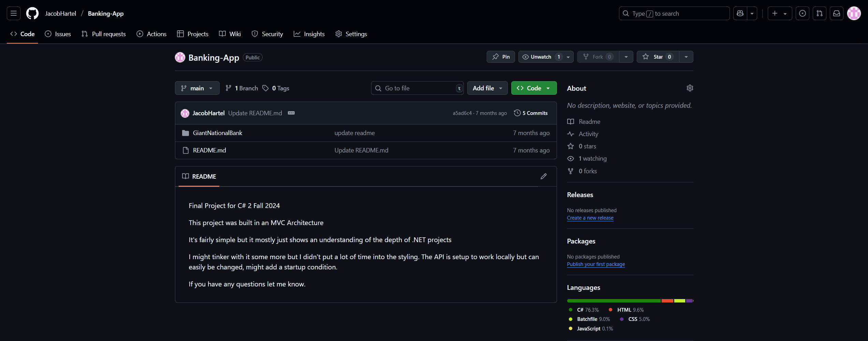
Task: Click the green C# segment in language bar
Action: click(614, 301)
